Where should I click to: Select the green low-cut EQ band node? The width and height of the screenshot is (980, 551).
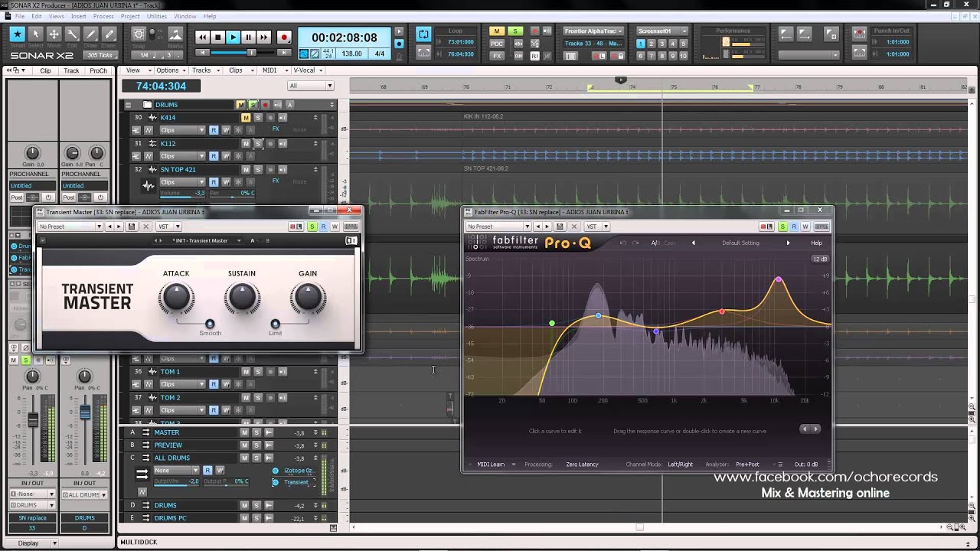point(552,324)
